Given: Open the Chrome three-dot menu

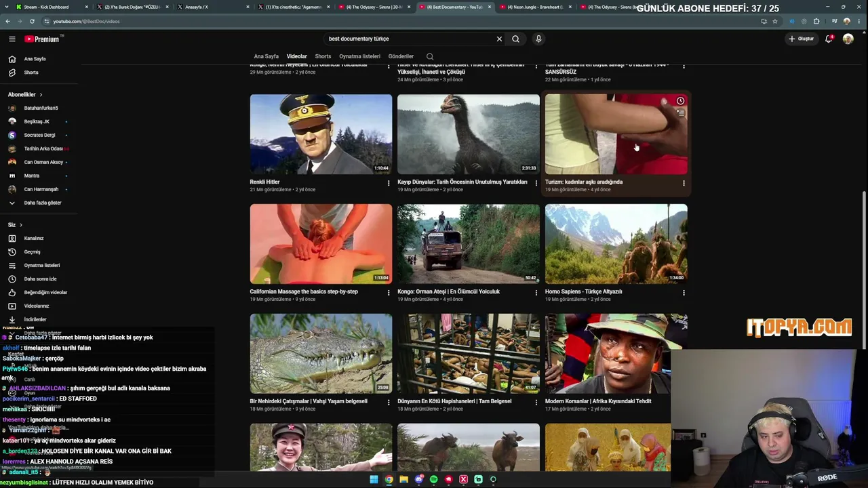Looking at the screenshot, I should (860, 21).
